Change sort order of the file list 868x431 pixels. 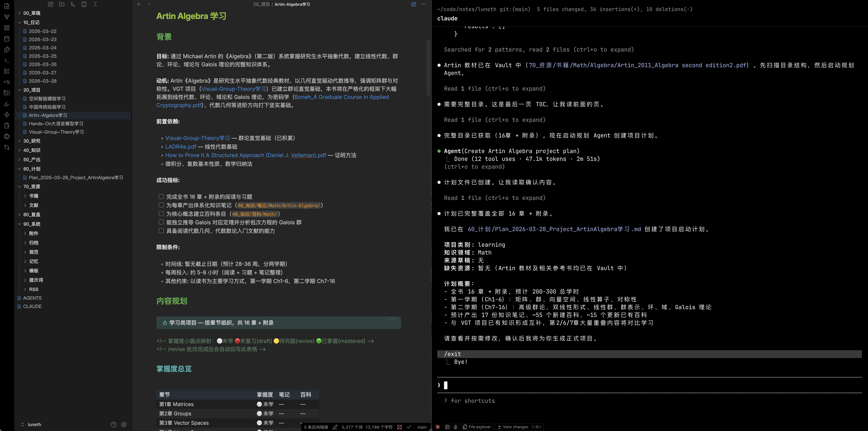(x=73, y=4)
